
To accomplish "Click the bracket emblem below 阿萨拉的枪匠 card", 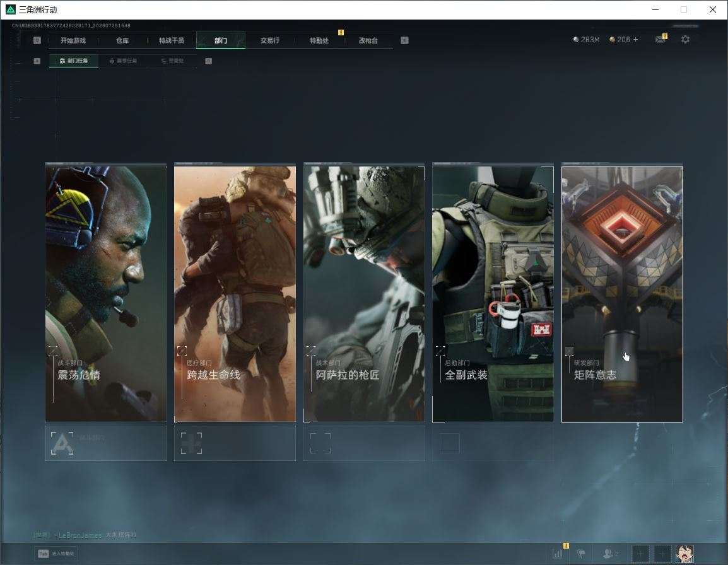I will [320, 443].
